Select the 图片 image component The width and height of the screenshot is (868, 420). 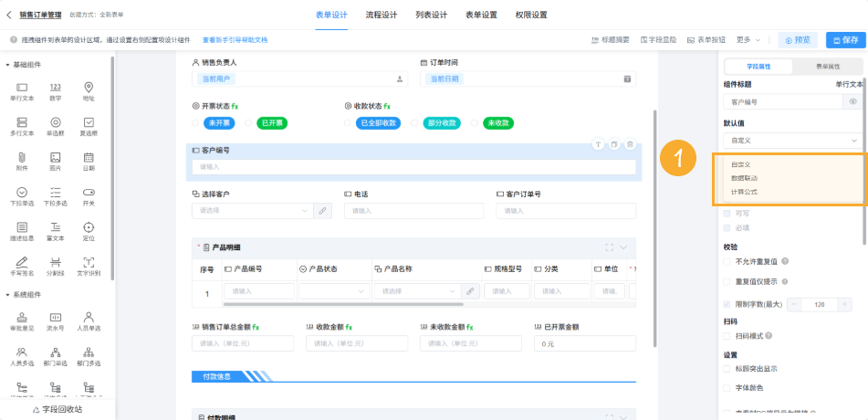click(56, 157)
